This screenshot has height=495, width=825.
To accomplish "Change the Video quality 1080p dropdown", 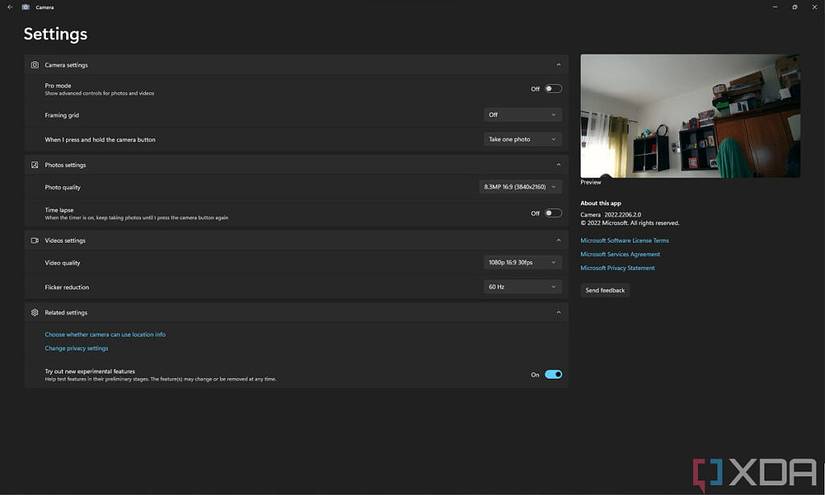I will coord(522,262).
